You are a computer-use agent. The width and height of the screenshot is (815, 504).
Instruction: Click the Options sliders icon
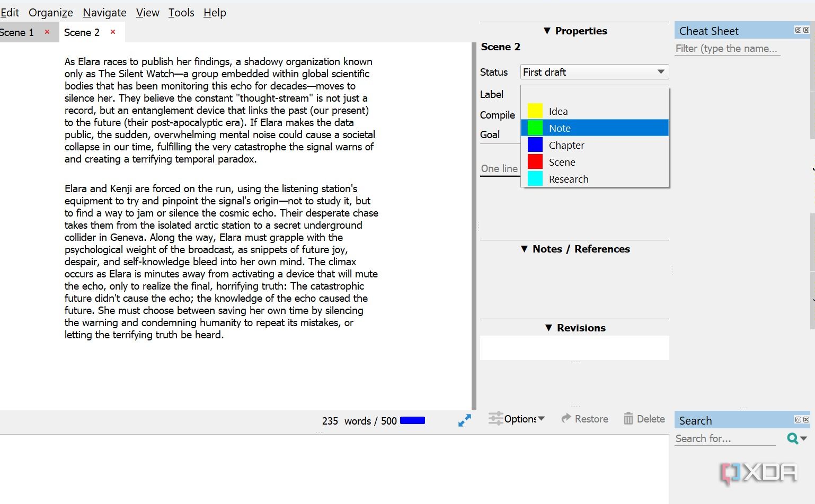(495, 419)
